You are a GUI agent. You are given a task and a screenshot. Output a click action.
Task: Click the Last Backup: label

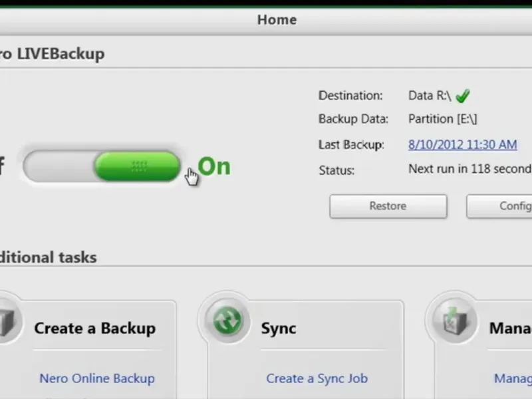pyautogui.click(x=351, y=145)
